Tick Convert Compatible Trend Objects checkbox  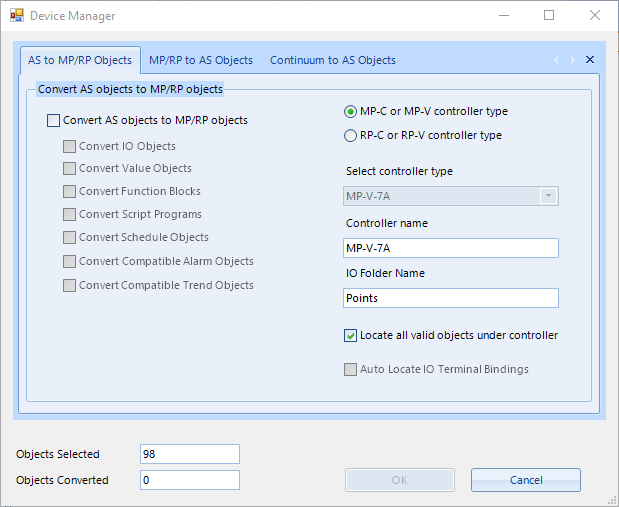click(69, 285)
